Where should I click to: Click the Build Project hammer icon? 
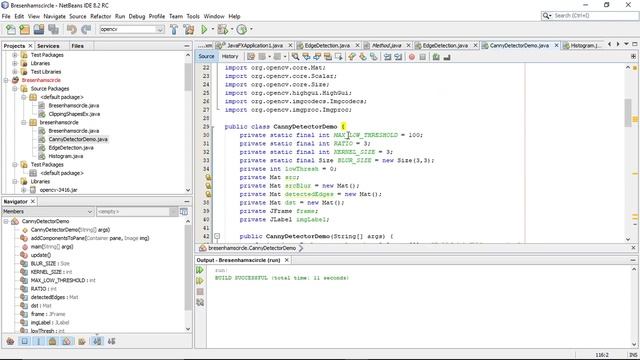tap(174, 29)
